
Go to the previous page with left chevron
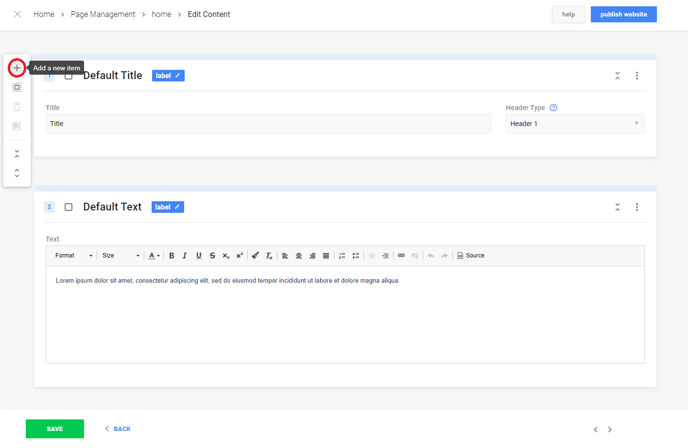click(x=595, y=429)
